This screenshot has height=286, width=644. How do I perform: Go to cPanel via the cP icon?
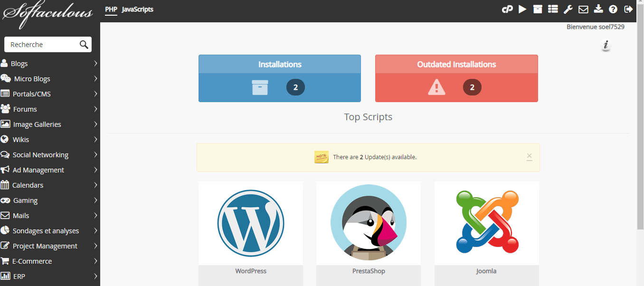[x=507, y=9]
